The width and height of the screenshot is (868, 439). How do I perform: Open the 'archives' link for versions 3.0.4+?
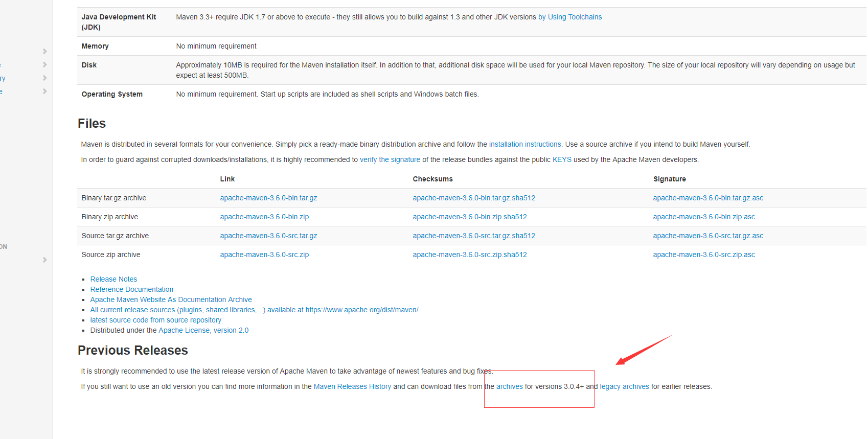[x=510, y=386]
